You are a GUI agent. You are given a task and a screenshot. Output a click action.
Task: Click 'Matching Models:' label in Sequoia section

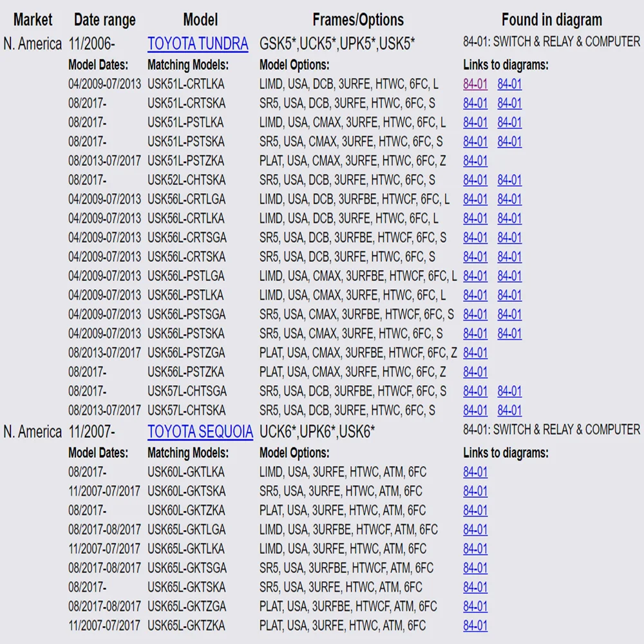188,453
